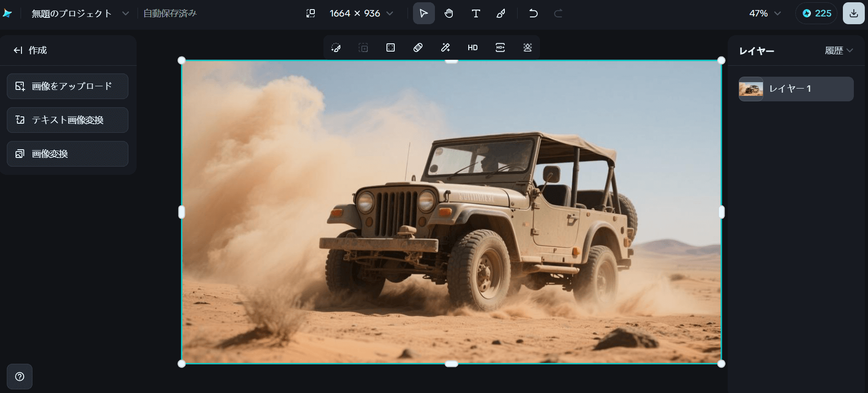The width and height of the screenshot is (868, 393).
Task: Click the レイヤー 1 thumbnail
Action: coord(751,89)
